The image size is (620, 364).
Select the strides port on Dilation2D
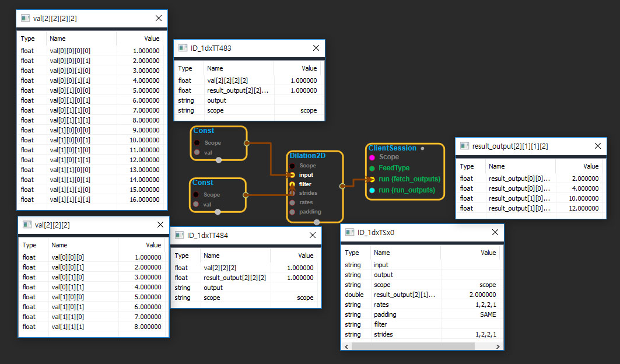(x=292, y=193)
